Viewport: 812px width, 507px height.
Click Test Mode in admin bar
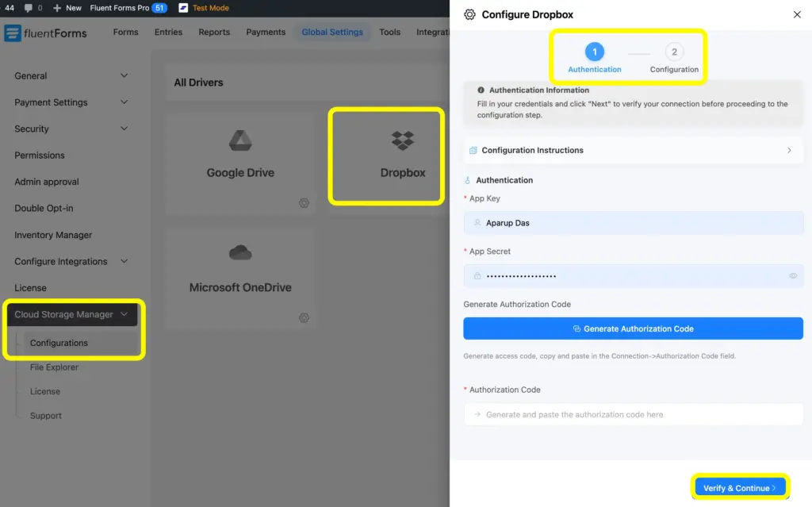(x=211, y=8)
